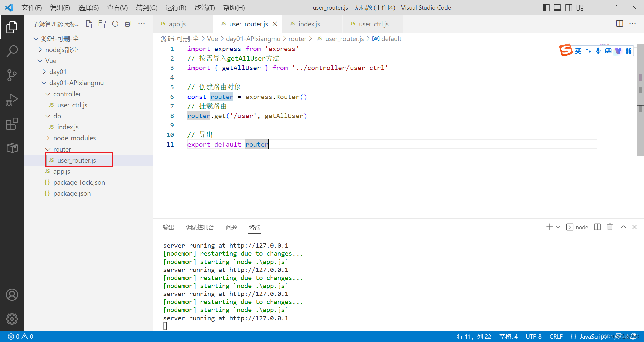The width and height of the screenshot is (644, 342).
Task: Refresh the explorer file tree
Action: tap(115, 24)
